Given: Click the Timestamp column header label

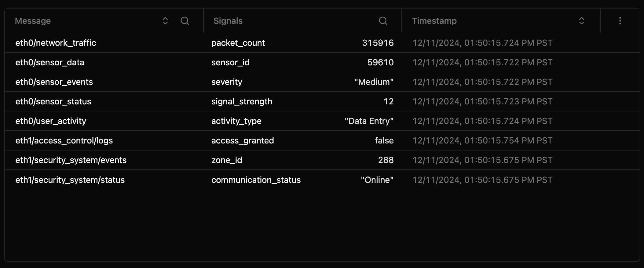Looking at the screenshot, I should coord(434,21).
